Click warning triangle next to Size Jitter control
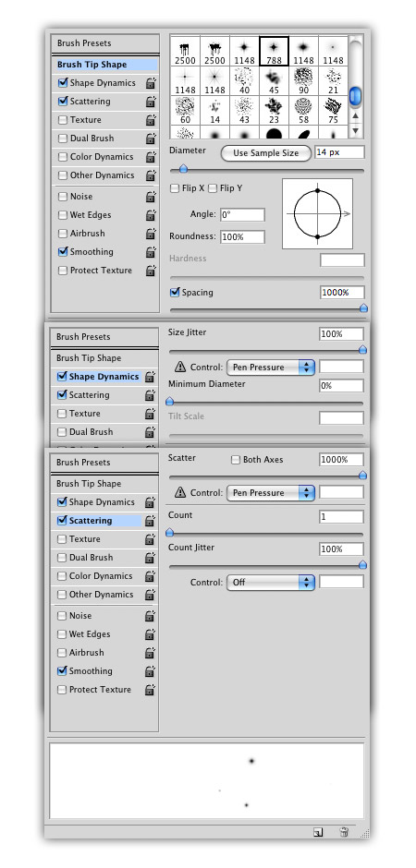 pos(180,367)
